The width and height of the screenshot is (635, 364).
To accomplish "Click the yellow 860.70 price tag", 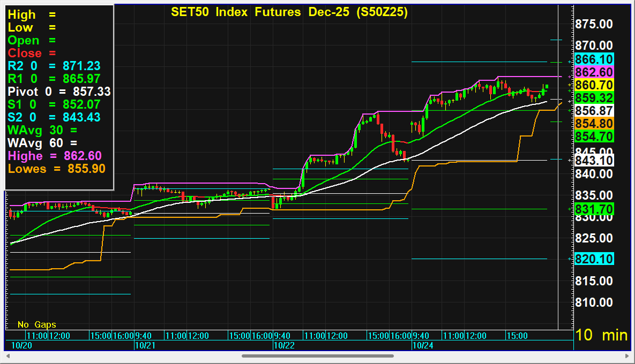I will pos(594,85).
